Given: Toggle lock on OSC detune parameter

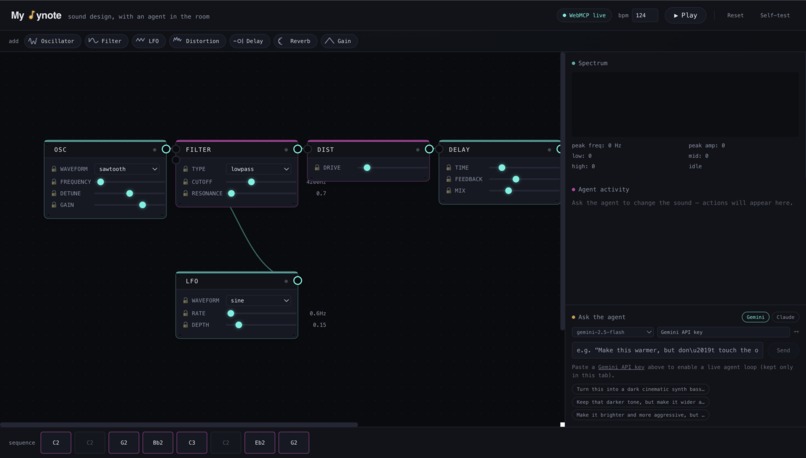Looking at the screenshot, I should pyautogui.click(x=53, y=193).
